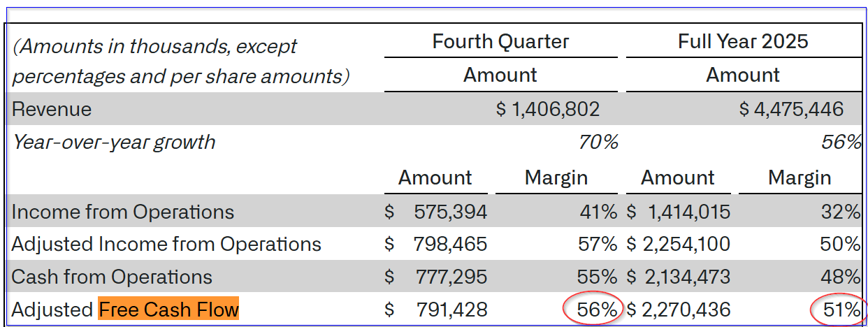This screenshot has height=327, width=868.
Task: Click the Adjusted Income from Operations label
Action: [x=166, y=244]
